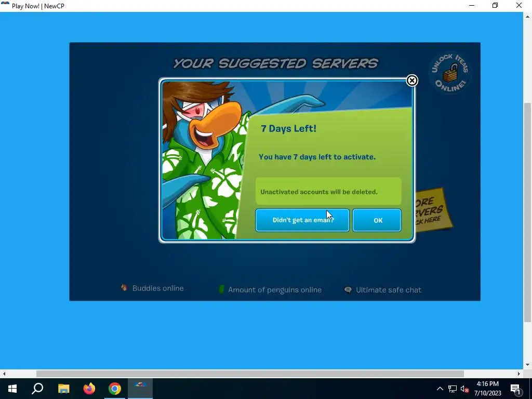Select the Ultimate safe chat bubble icon
This screenshot has height=399, width=532.
coord(348,290)
